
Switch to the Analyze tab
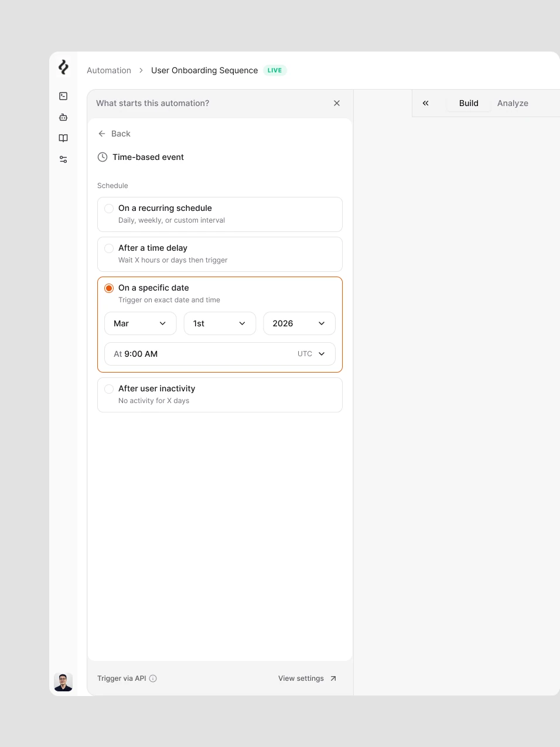[513, 103]
